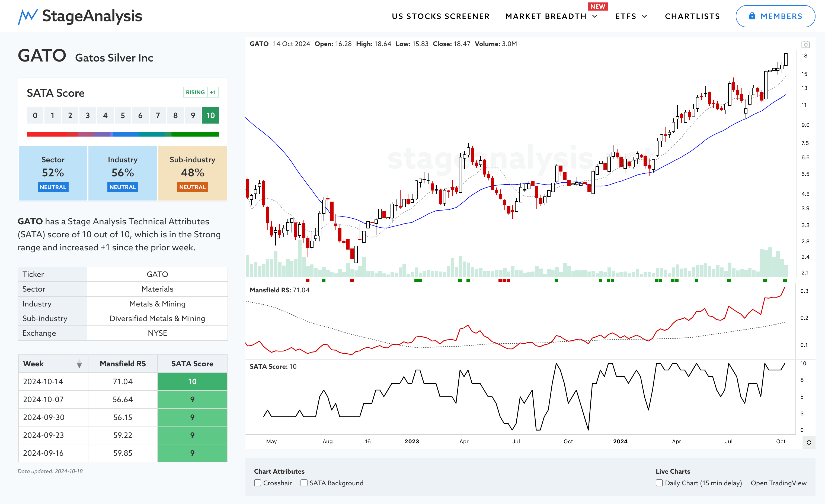This screenshot has height=504, width=825.
Task: Open the Members login button
Action: [x=775, y=16]
